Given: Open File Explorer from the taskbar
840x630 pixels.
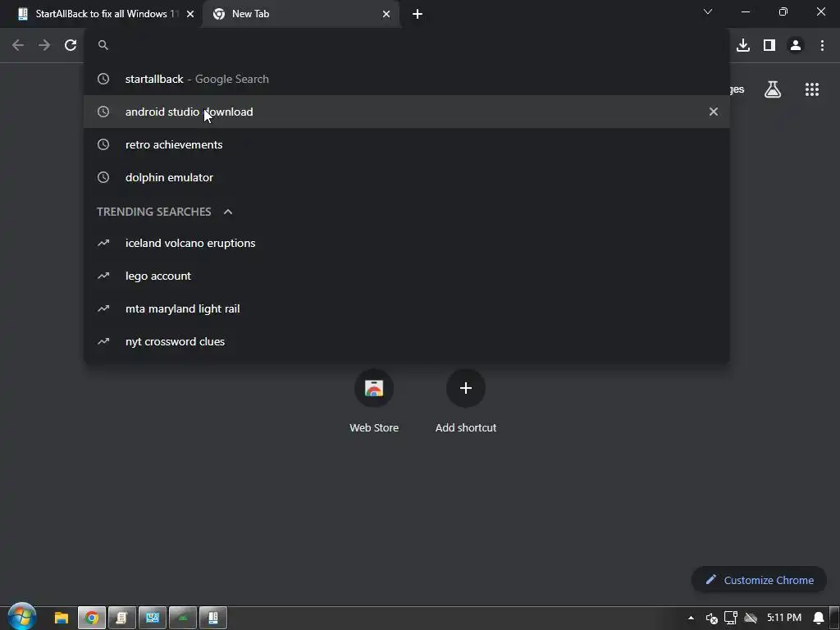Looking at the screenshot, I should [x=61, y=618].
